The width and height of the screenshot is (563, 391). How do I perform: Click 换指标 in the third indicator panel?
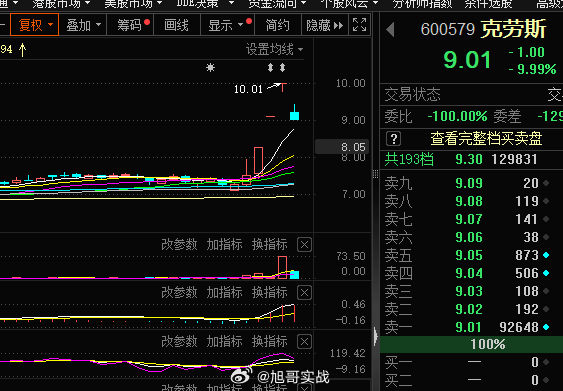[x=270, y=341]
